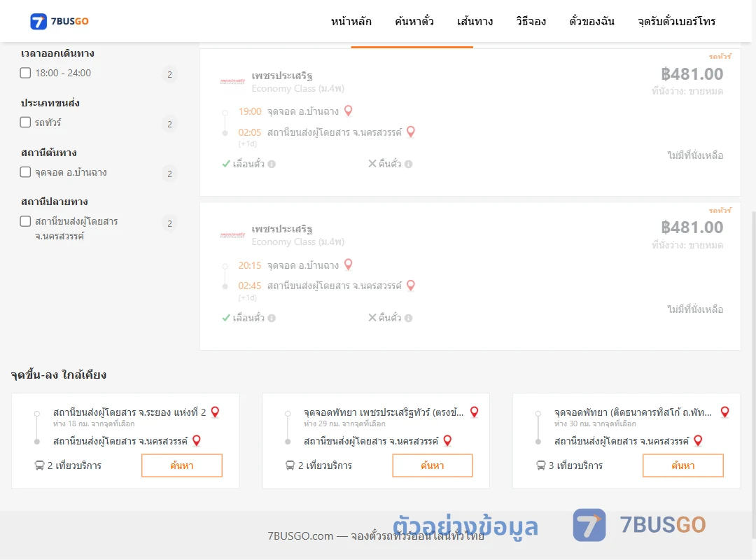Click 02:45 arrival time text
Image resolution: width=756 pixels, height=560 pixels.
[250, 286]
